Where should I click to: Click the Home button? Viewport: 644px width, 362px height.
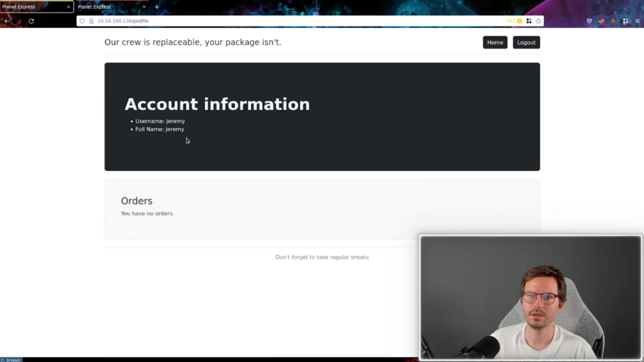tap(495, 42)
